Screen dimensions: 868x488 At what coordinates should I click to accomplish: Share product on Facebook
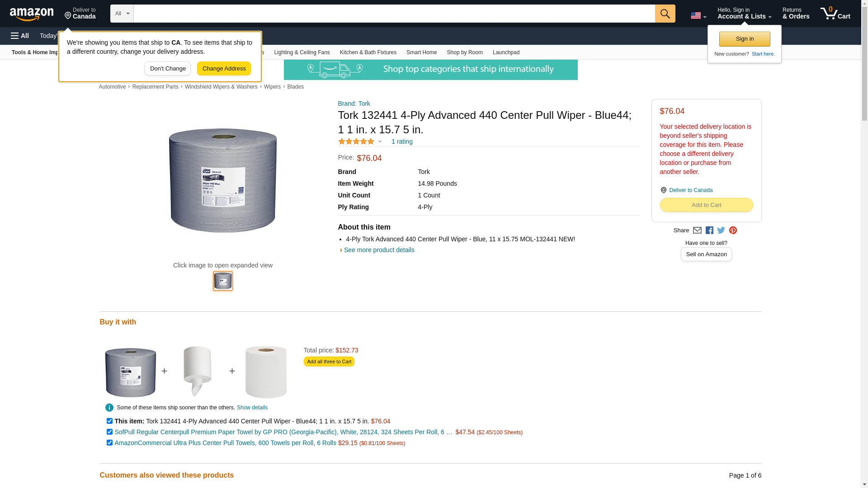[709, 230]
